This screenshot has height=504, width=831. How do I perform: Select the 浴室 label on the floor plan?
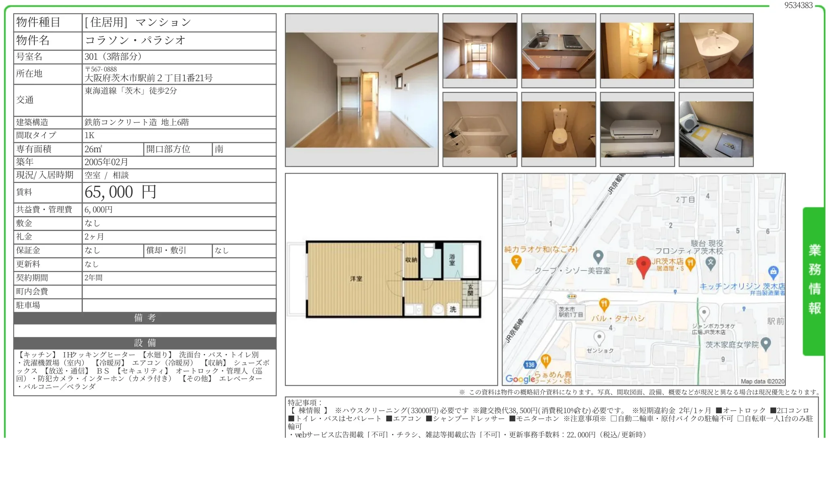pyautogui.click(x=452, y=260)
